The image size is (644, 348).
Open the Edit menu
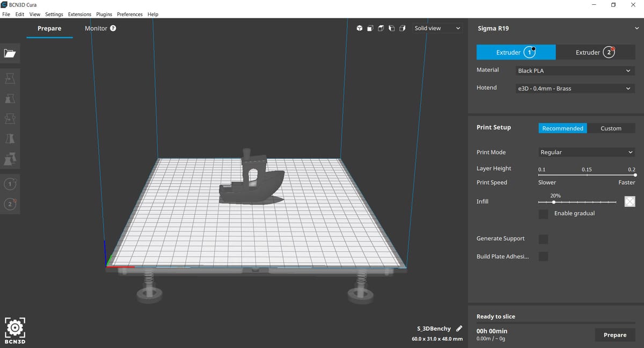coord(20,15)
